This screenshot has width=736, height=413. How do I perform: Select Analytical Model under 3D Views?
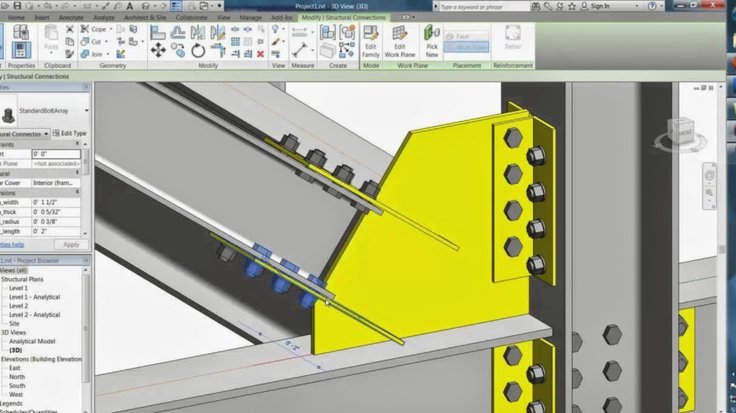point(32,341)
